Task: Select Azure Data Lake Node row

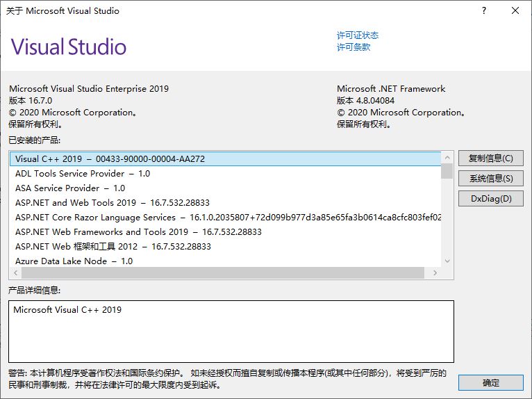Action: point(225,261)
